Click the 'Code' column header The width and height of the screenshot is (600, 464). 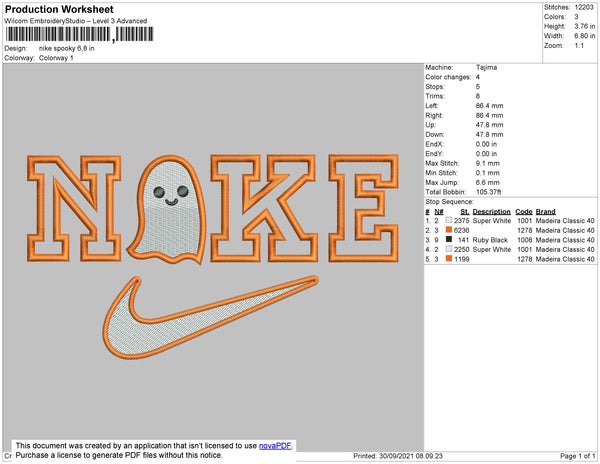[x=524, y=212]
